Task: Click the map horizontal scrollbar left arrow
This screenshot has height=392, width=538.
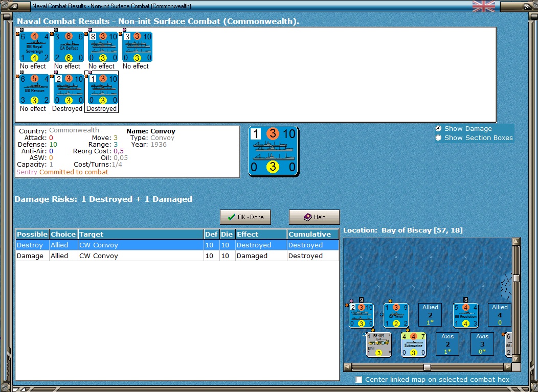Action: coord(348,367)
